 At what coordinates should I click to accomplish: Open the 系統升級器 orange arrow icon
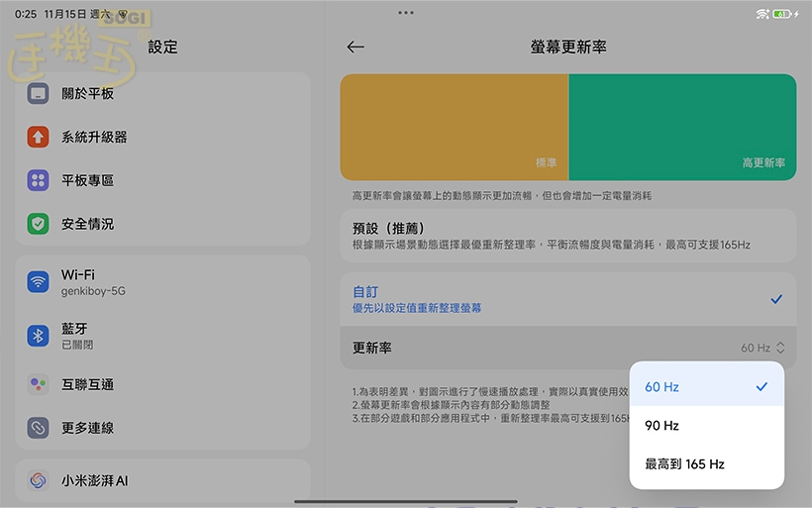(38, 138)
